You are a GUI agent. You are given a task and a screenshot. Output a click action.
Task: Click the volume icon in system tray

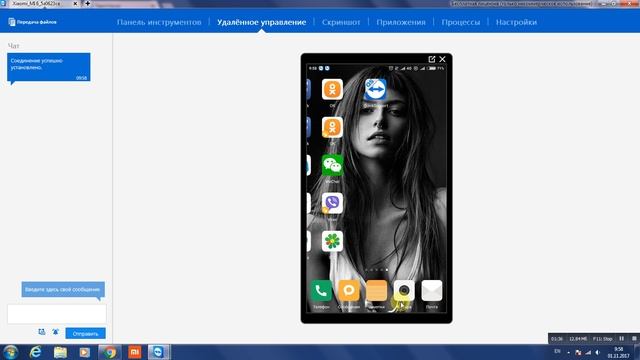pos(598,352)
